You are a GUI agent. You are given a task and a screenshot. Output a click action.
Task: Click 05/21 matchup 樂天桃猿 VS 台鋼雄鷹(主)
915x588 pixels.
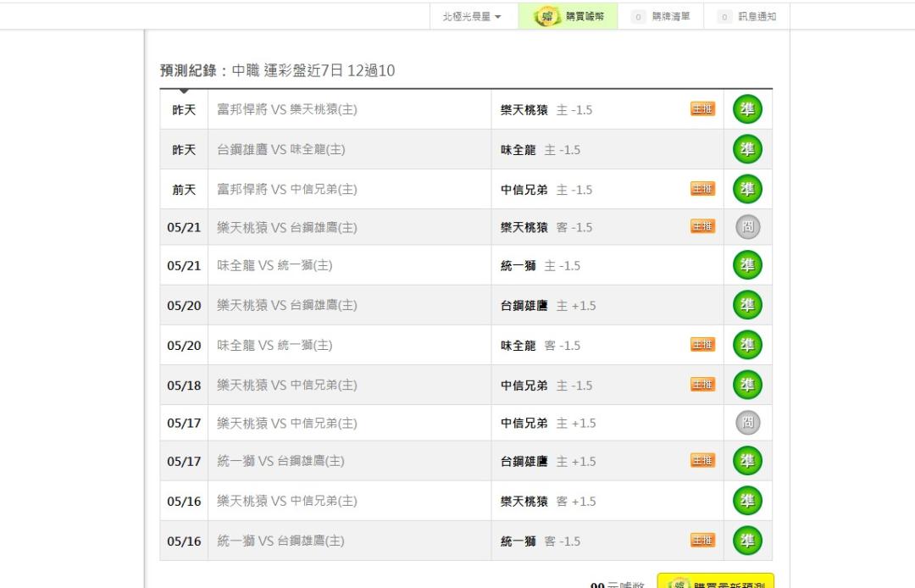tap(287, 228)
